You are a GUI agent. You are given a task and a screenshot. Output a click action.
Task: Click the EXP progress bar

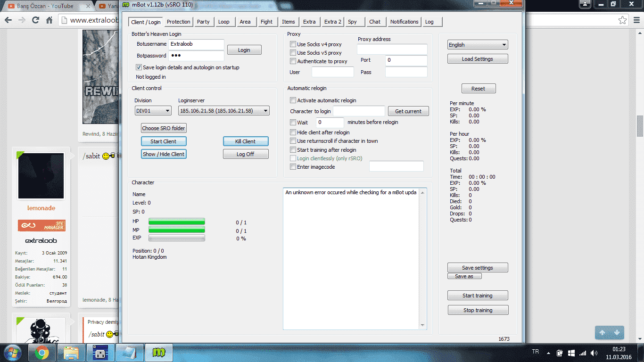[177, 238]
